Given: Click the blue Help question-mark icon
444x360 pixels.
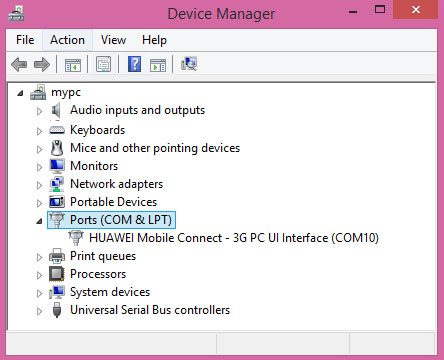Looking at the screenshot, I should click(x=134, y=64).
